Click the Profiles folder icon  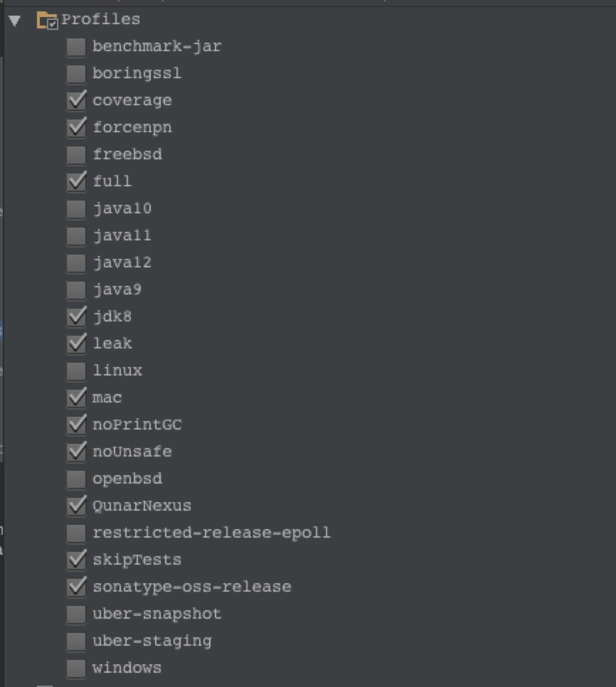pos(48,21)
